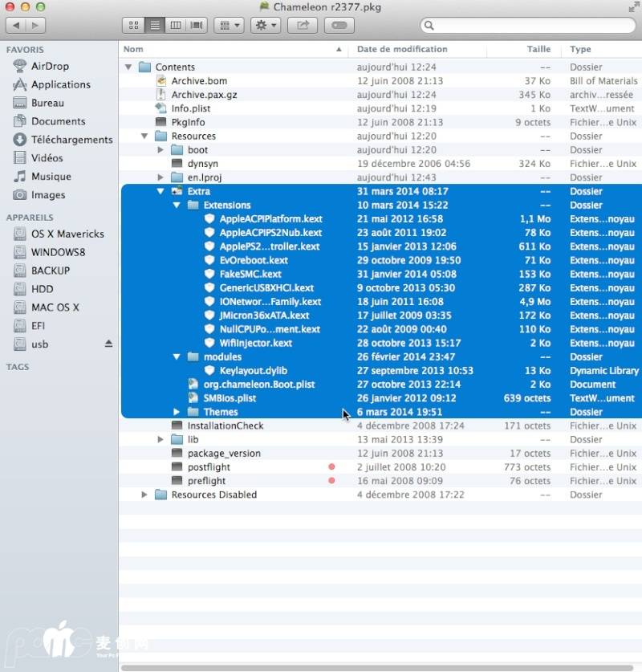Sort by Taille column header
This screenshot has width=642, height=672.
pos(538,49)
